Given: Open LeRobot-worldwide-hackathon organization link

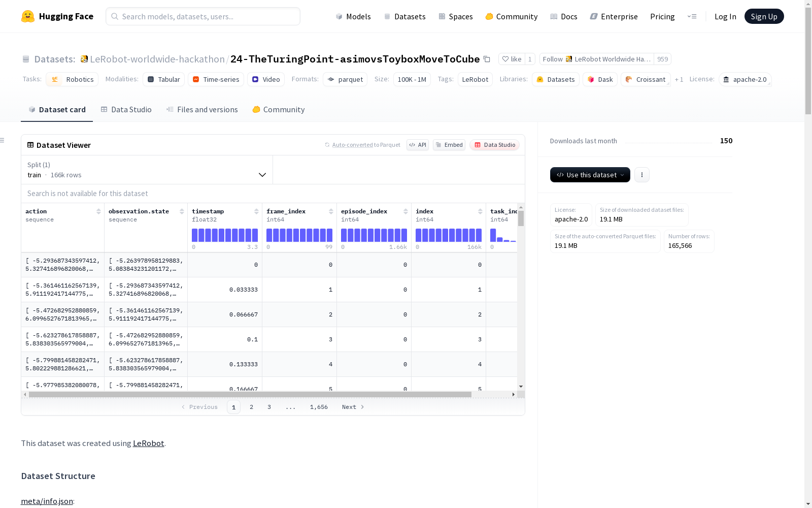Looking at the screenshot, I should (157, 59).
